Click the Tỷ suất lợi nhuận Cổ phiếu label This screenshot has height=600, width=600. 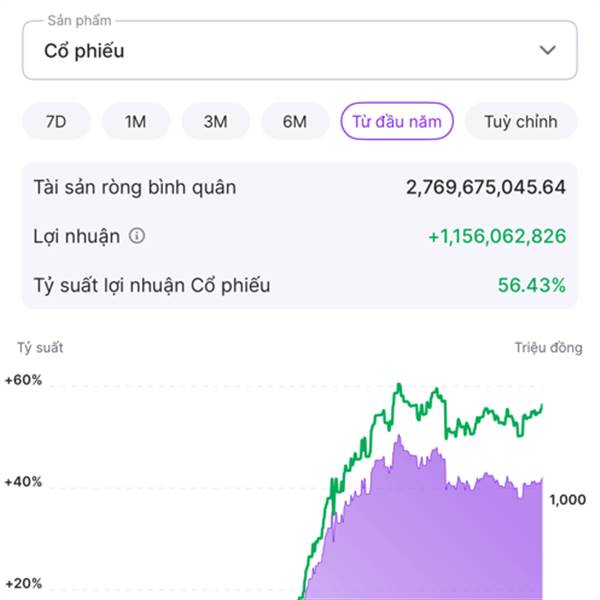(x=152, y=286)
